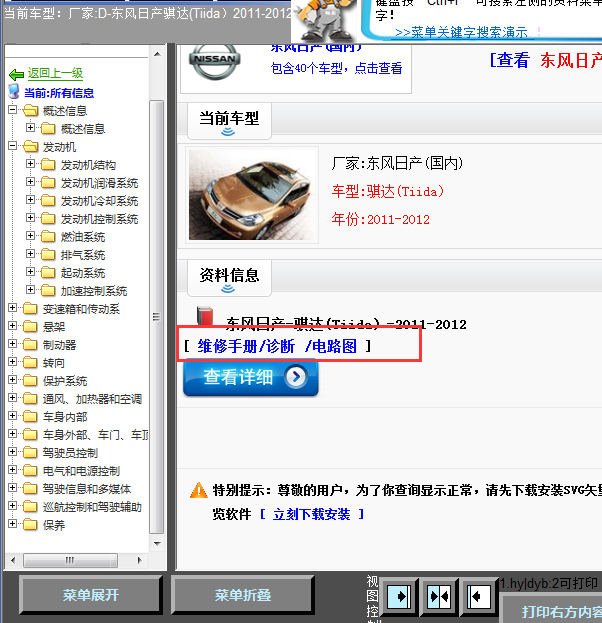Select the 车身内部 tree item
Image resolution: width=602 pixels, height=623 pixels.
pos(65,417)
